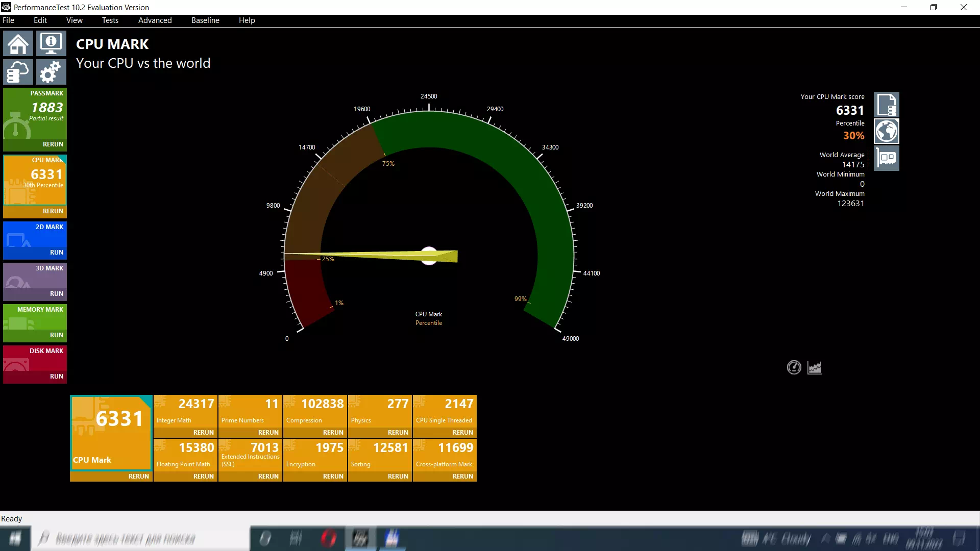Rerun the Integer Math test
Screen dimensions: 980x551
(203, 433)
